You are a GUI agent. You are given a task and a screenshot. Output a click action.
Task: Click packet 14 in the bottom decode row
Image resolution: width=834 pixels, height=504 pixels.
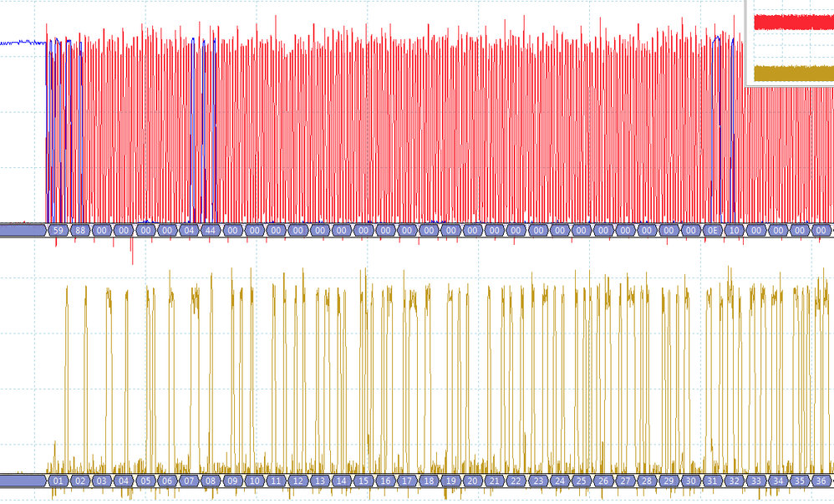tap(342, 481)
